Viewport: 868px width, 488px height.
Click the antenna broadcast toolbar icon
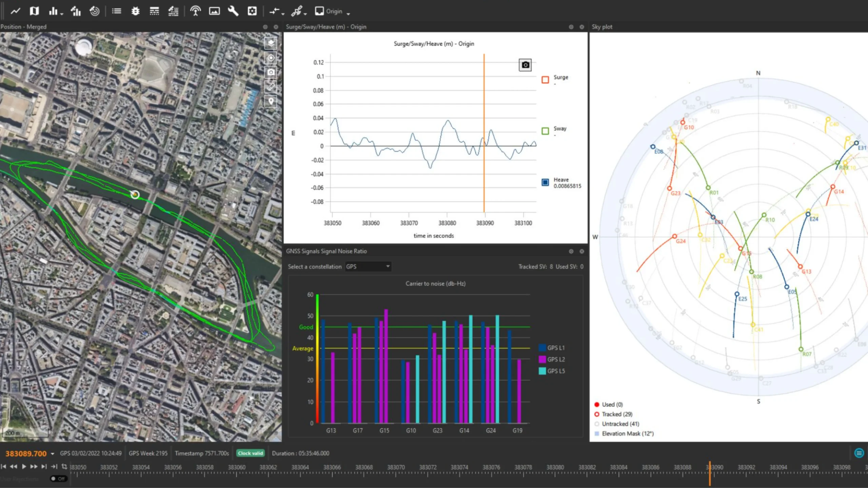pyautogui.click(x=195, y=11)
